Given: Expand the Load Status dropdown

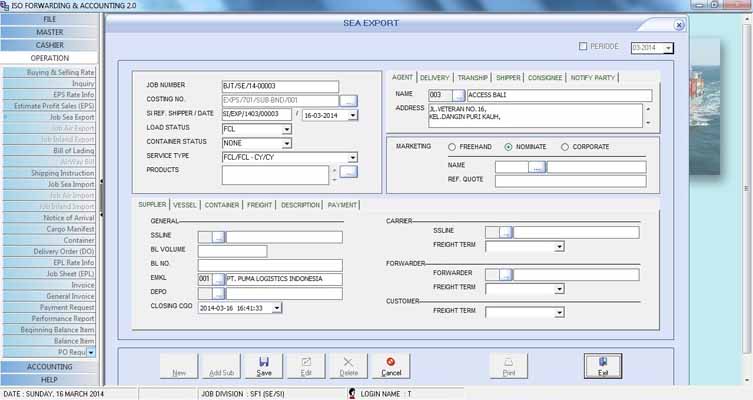Looking at the screenshot, I should (286, 129).
